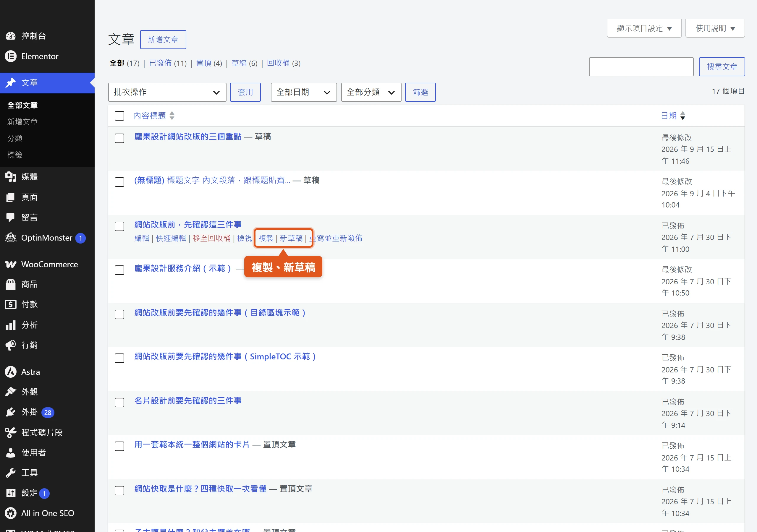Open the 工具 wrench icon
This screenshot has height=532, width=757.
point(11,473)
